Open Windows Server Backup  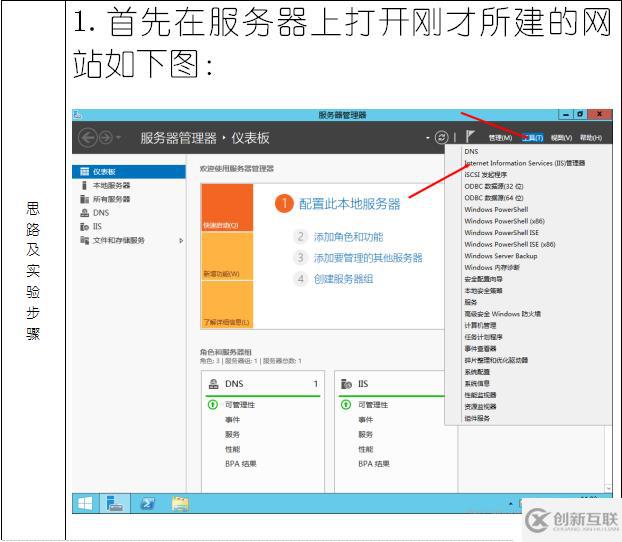501,256
